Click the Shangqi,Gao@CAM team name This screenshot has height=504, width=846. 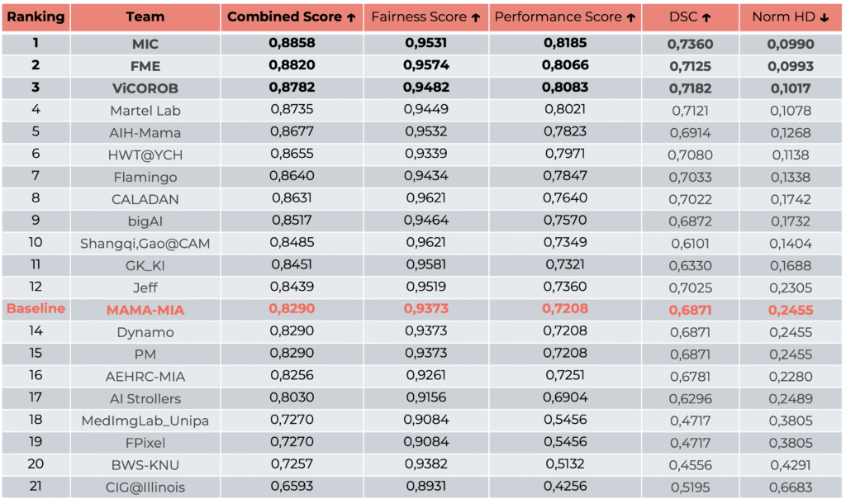pos(145,244)
